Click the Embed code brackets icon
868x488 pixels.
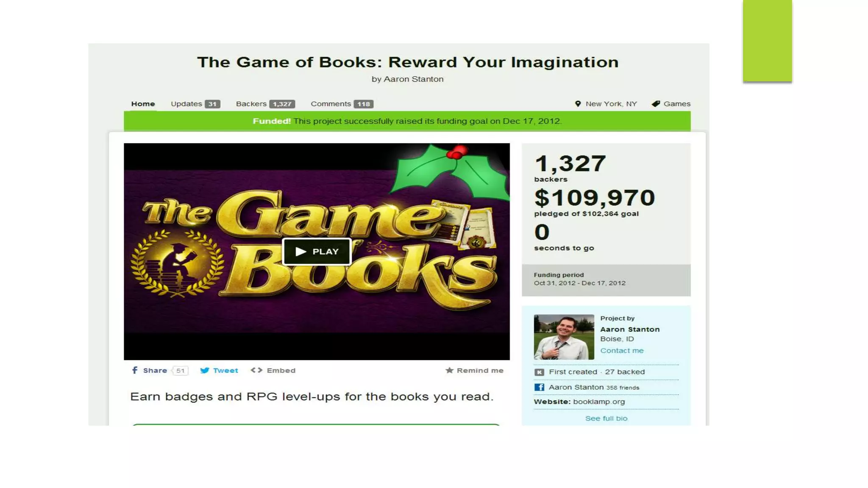pos(256,370)
